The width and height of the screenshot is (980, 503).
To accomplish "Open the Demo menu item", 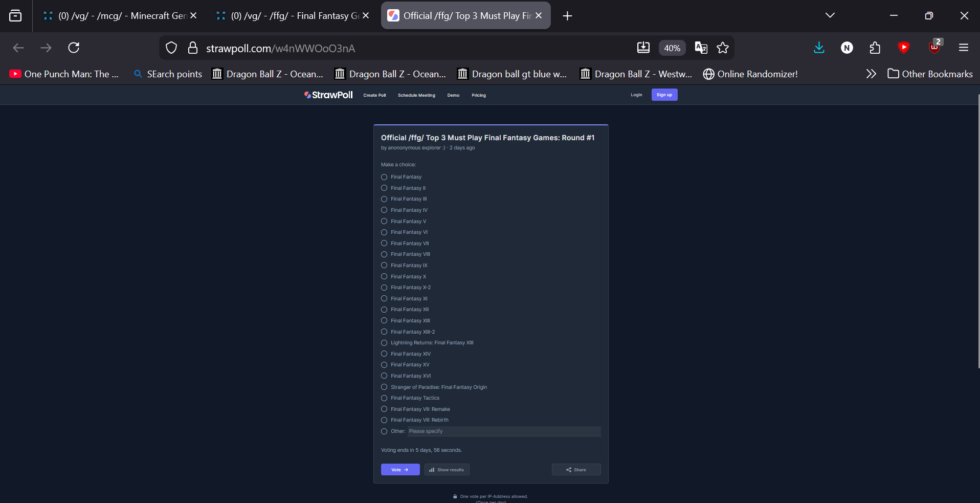I will [x=453, y=95].
